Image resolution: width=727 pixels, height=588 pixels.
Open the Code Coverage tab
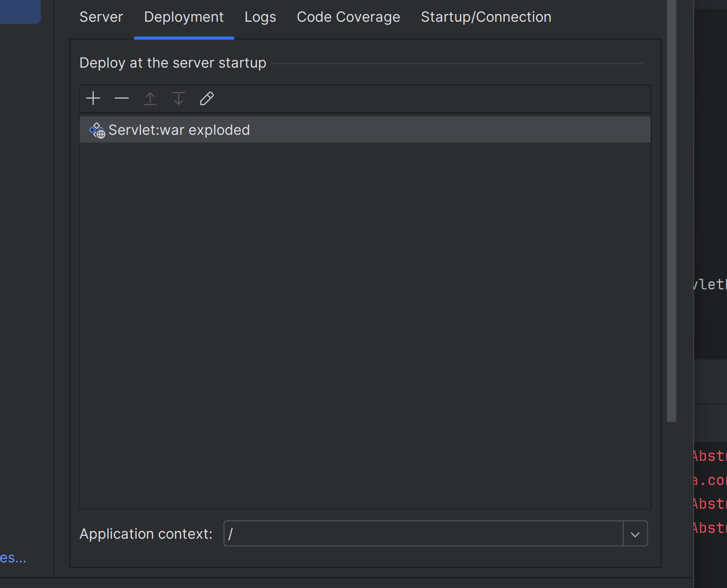tap(348, 17)
